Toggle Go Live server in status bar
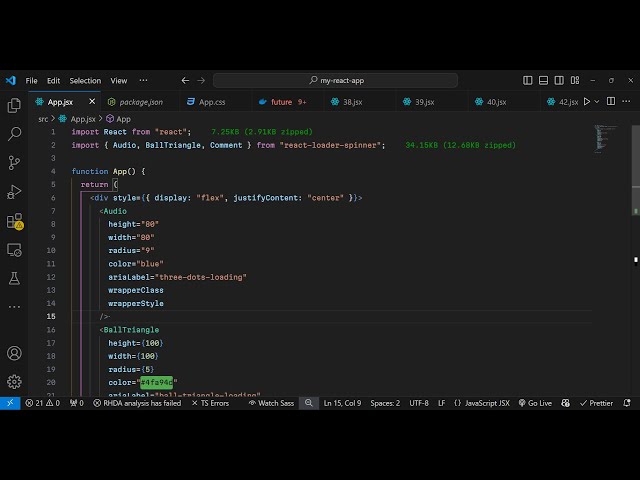640x480 pixels. point(534,403)
